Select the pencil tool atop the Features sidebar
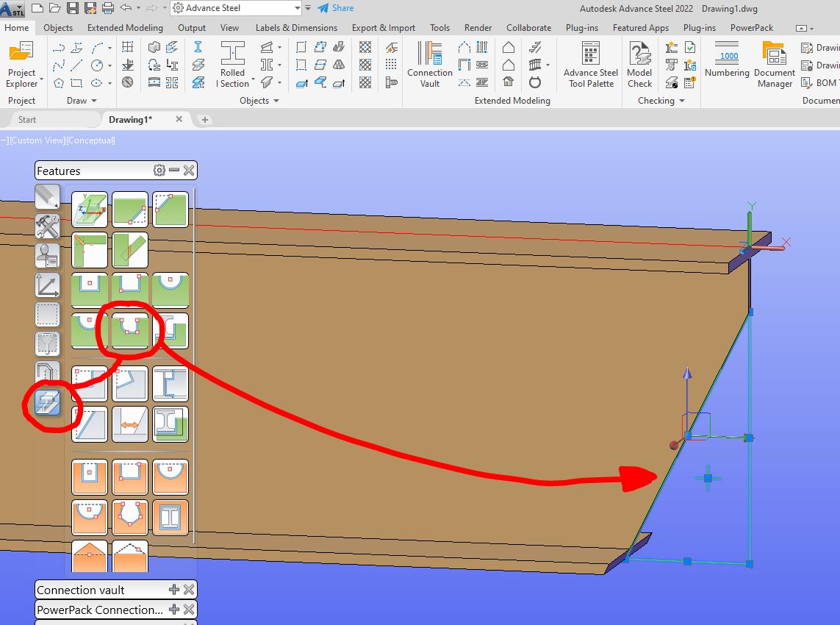 [46, 196]
